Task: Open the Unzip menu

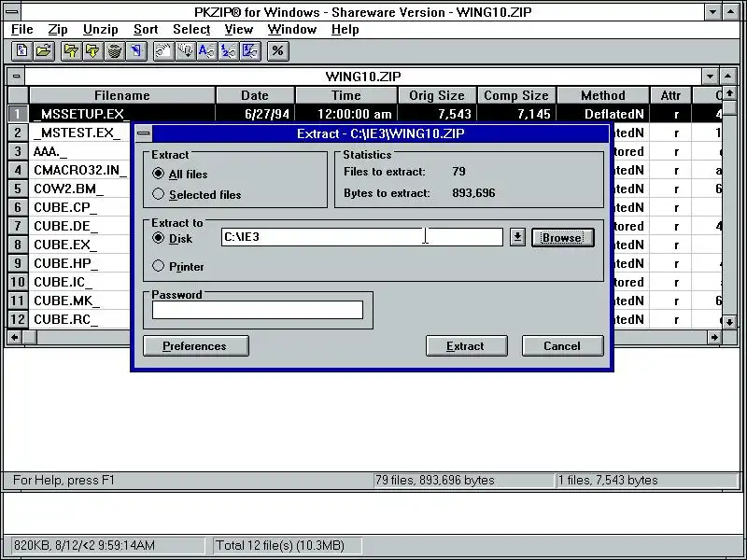Action: point(101,30)
